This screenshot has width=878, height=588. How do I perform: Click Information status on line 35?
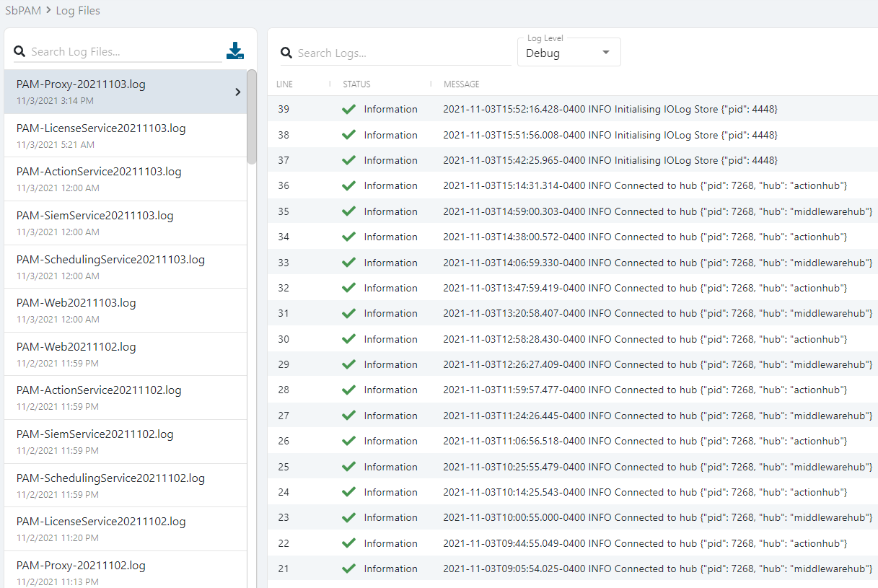390,211
